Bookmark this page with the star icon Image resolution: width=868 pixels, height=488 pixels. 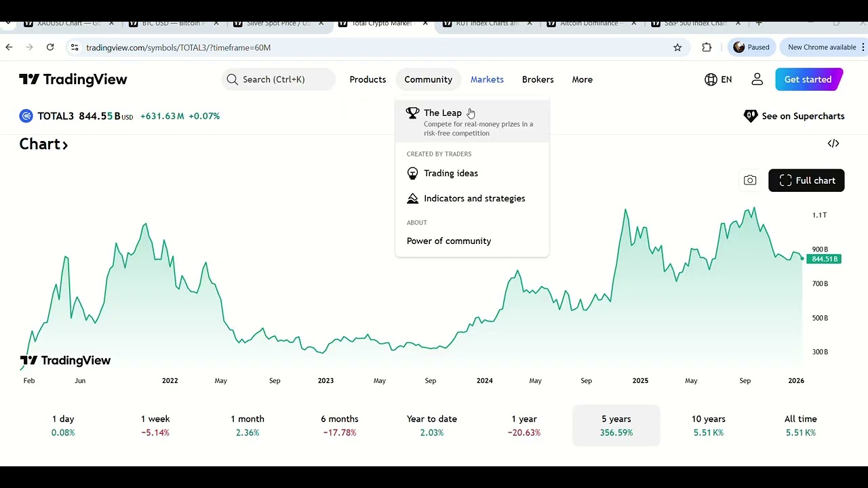[677, 47]
